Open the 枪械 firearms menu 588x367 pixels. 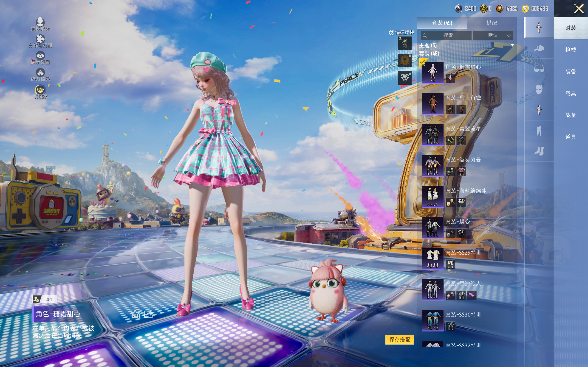point(570,50)
